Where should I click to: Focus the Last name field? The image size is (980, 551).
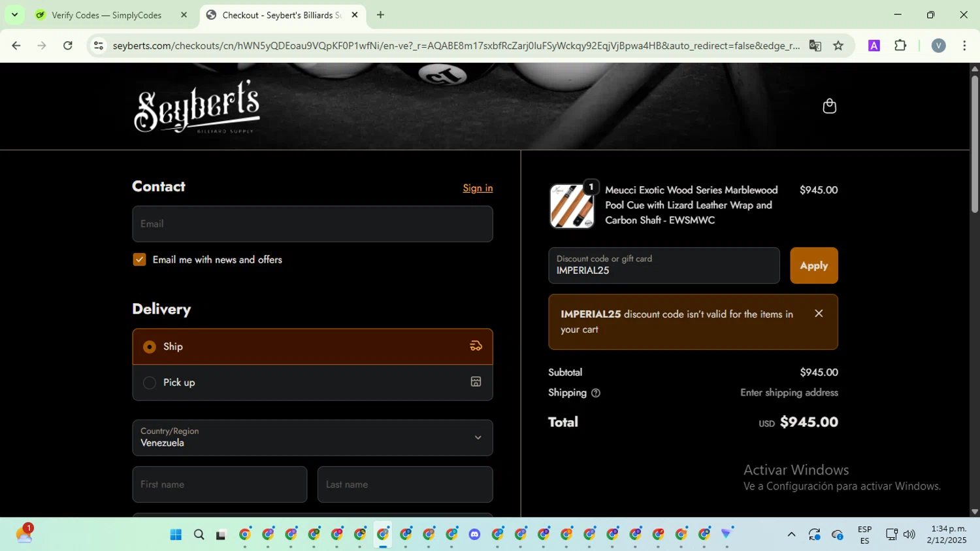[405, 484]
